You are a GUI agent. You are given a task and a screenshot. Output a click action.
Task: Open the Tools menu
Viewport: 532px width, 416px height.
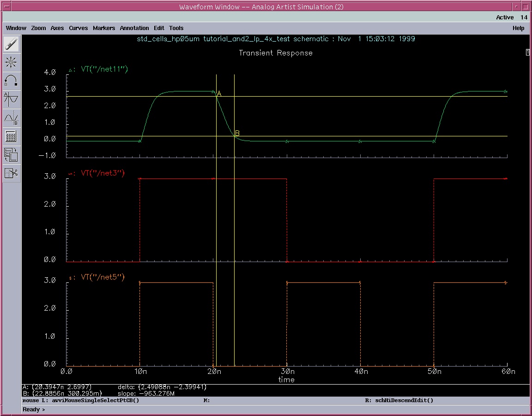(x=176, y=28)
